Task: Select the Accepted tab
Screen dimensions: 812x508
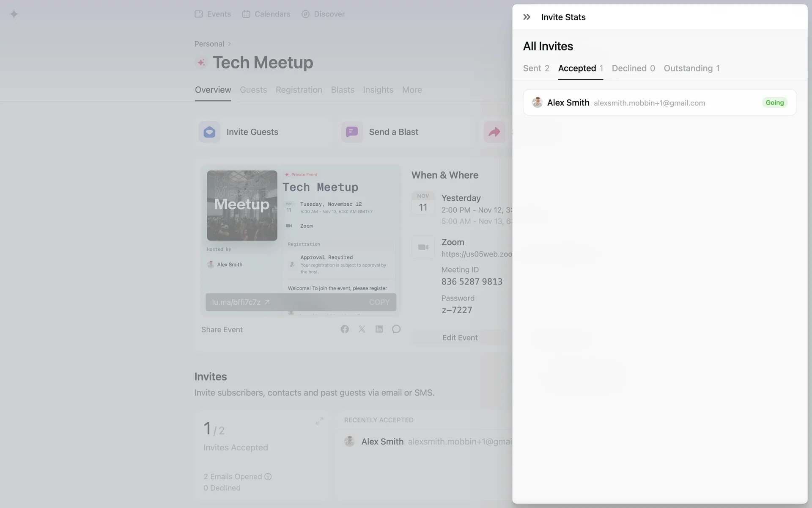Action: [x=580, y=69]
